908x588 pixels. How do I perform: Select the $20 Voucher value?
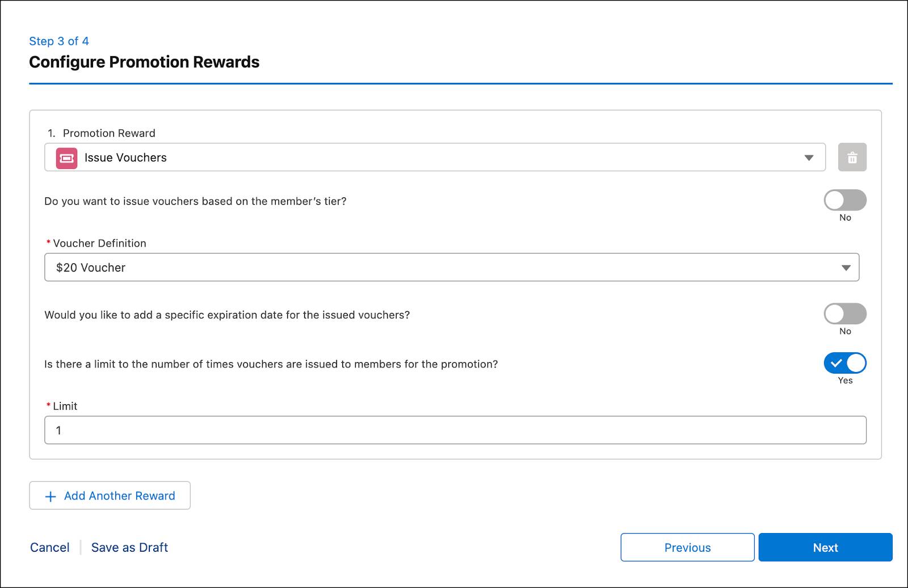(x=91, y=267)
